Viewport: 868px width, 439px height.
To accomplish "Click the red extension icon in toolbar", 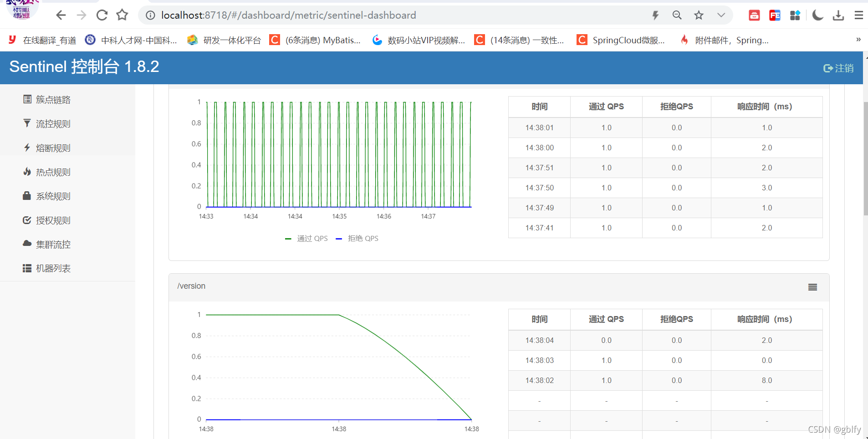I will 754,15.
